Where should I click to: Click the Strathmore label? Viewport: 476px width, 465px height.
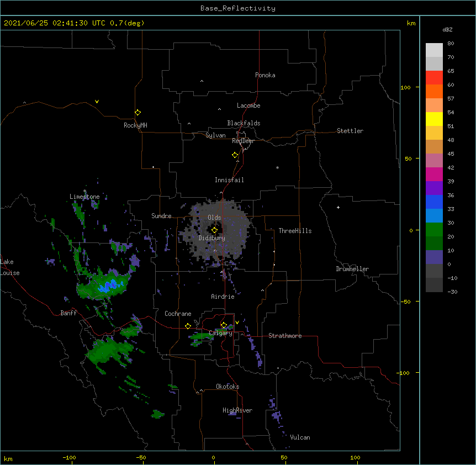click(285, 336)
